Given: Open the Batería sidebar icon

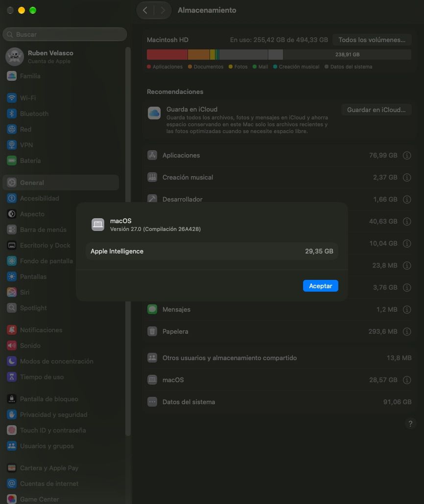Looking at the screenshot, I should pyautogui.click(x=12, y=160).
